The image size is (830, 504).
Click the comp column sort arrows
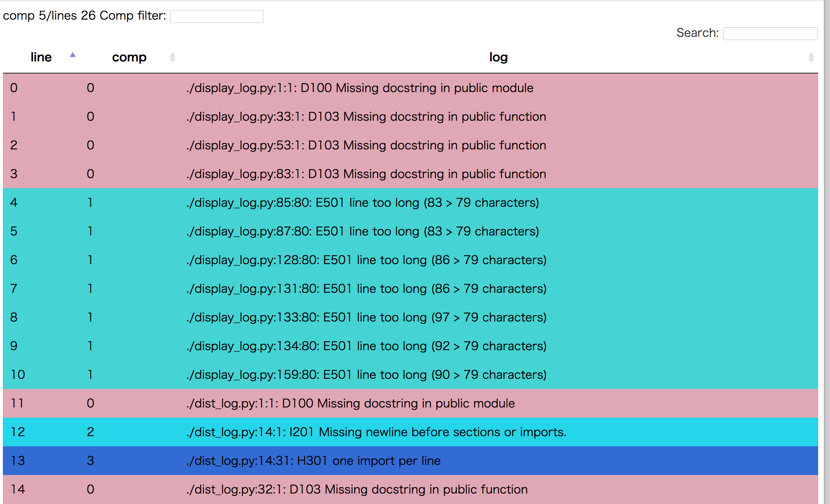[x=172, y=57]
